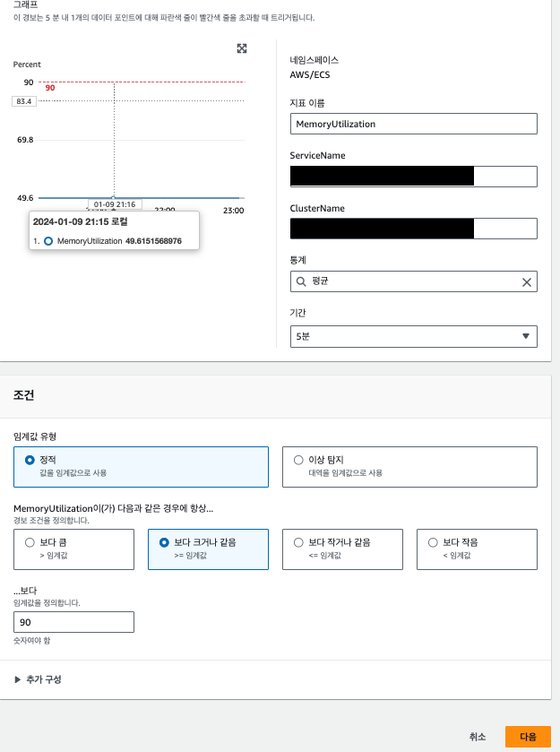
Task: Click the red 90 threshold label
Action: pyautogui.click(x=50, y=88)
